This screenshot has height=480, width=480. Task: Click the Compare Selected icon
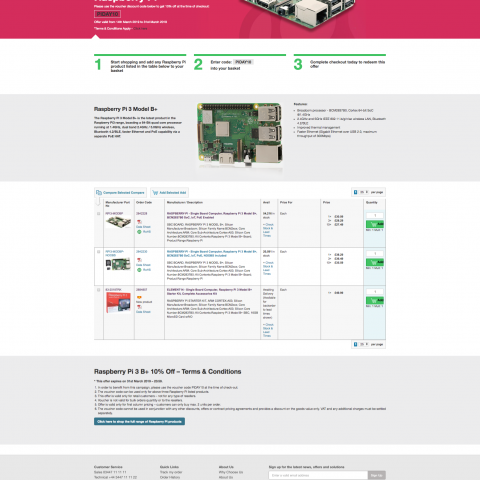click(x=99, y=193)
